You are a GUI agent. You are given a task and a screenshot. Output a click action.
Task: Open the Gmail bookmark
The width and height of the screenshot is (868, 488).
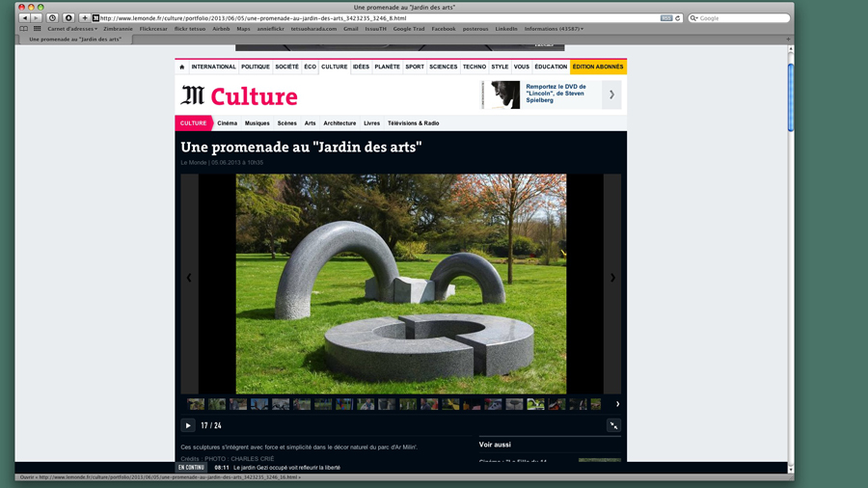tap(350, 29)
